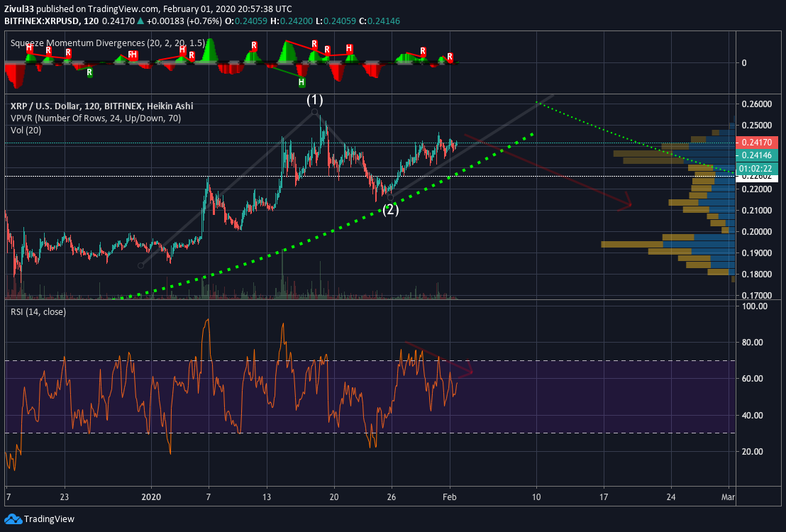
Task: Click the '2020' date axis label
Action: coord(151,497)
